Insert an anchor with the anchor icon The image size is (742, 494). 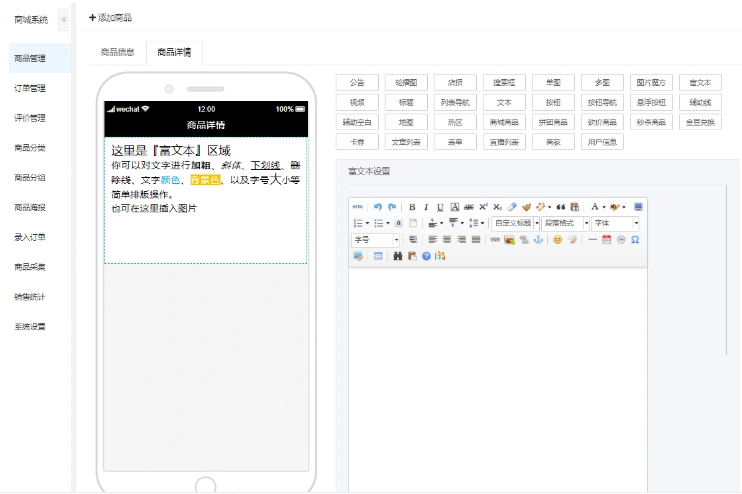point(537,240)
